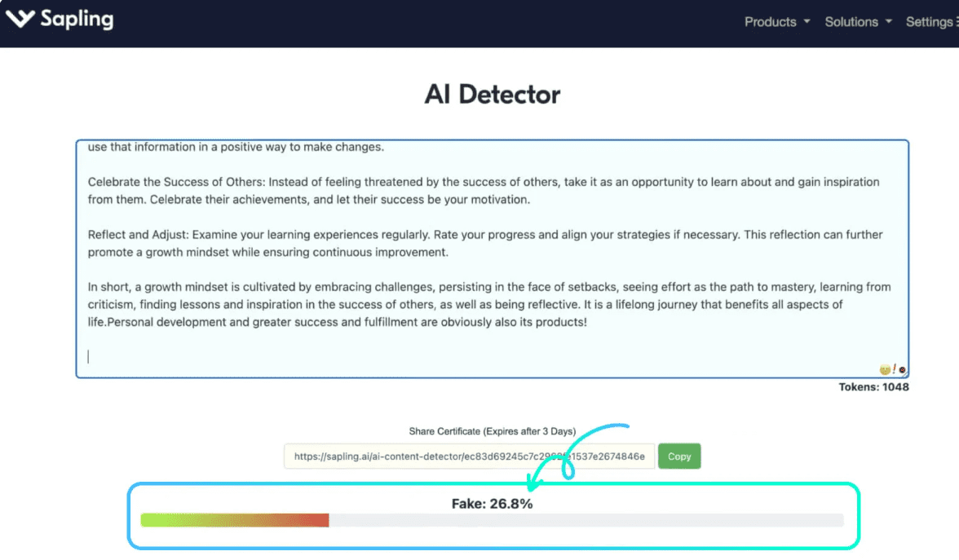Click the Fake percentage progress bar
959x560 pixels.
pyautogui.click(x=492, y=520)
